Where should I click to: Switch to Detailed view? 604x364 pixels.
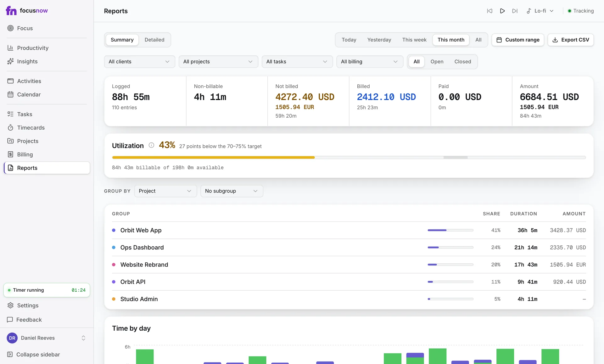coord(154,40)
